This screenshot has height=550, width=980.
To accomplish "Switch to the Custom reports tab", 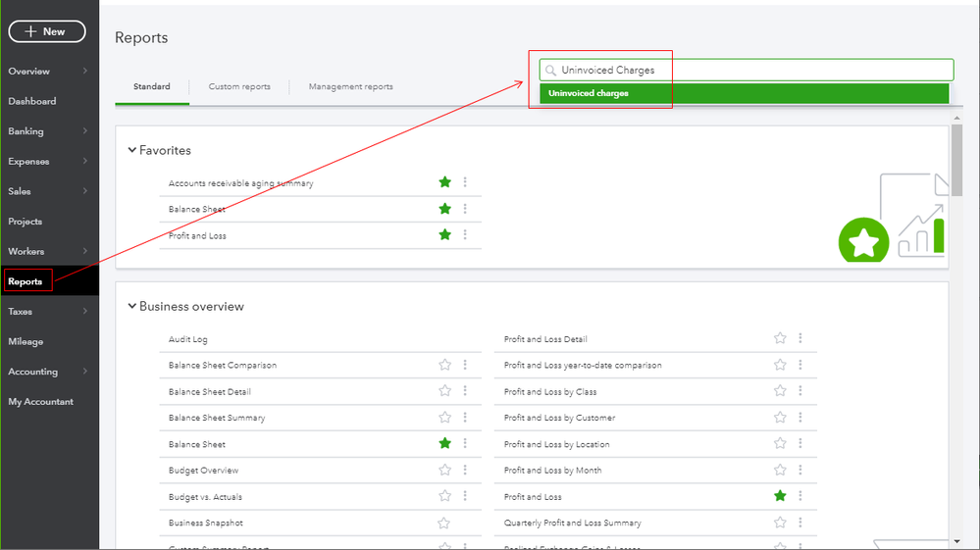I will click(x=239, y=87).
